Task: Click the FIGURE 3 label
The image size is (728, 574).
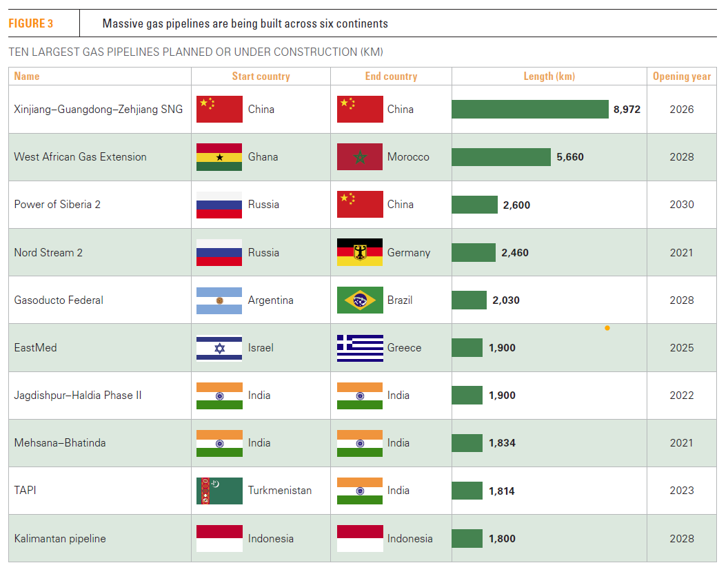Action: pos(31,23)
